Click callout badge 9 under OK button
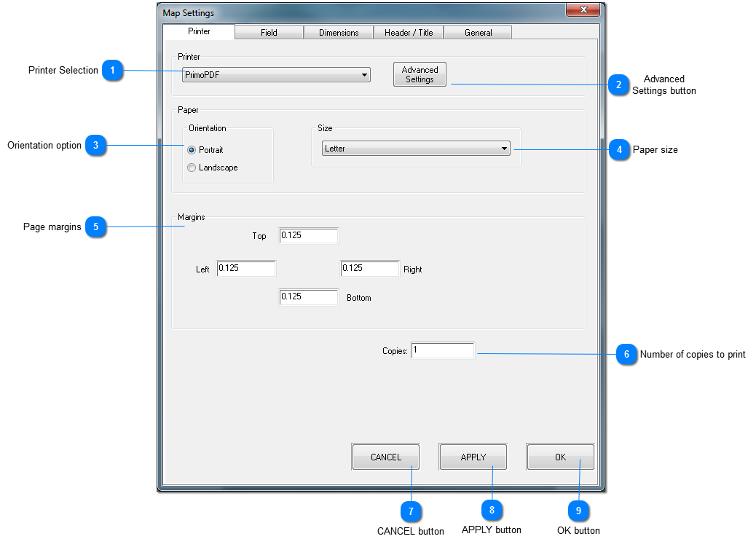 [x=578, y=511]
